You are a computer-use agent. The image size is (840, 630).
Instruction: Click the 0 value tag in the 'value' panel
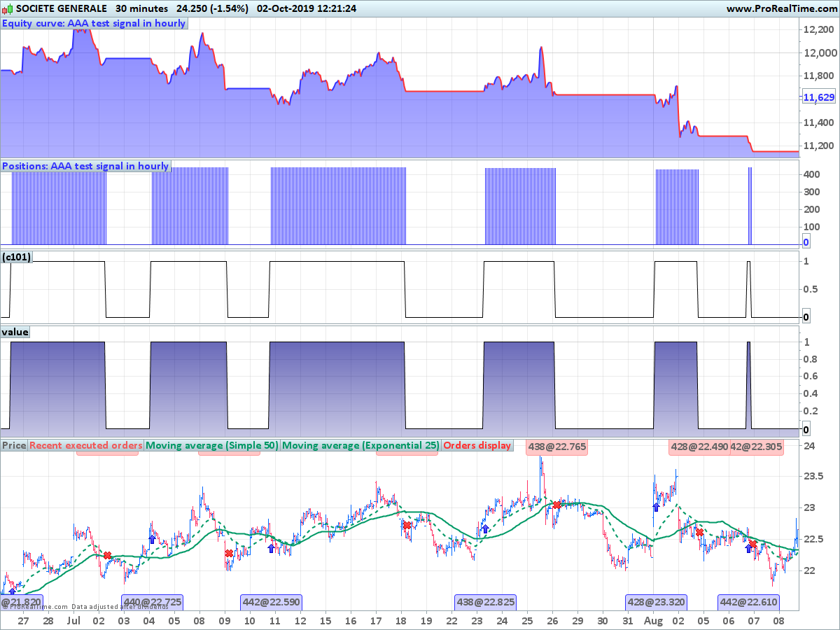[x=806, y=429]
